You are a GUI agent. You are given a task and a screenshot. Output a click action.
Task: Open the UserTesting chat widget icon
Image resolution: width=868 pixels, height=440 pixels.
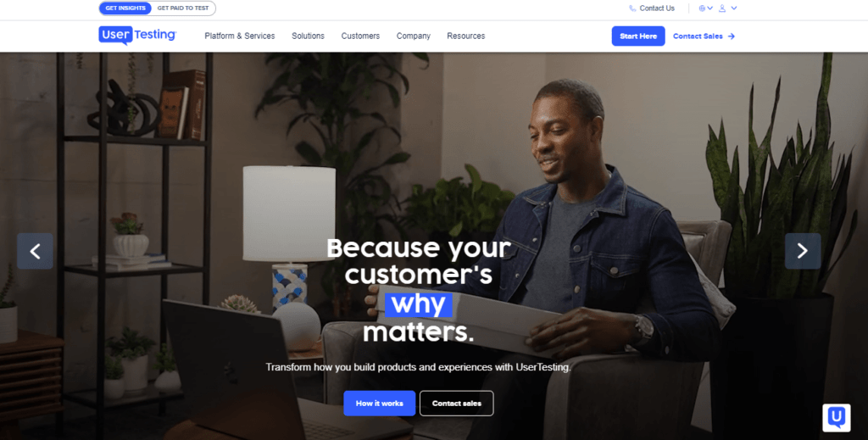837,417
